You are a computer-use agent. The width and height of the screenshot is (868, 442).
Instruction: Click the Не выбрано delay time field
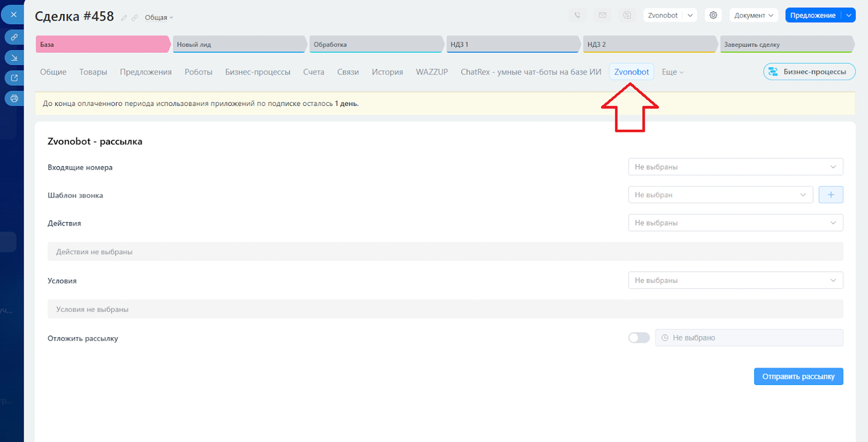coord(749,337)
